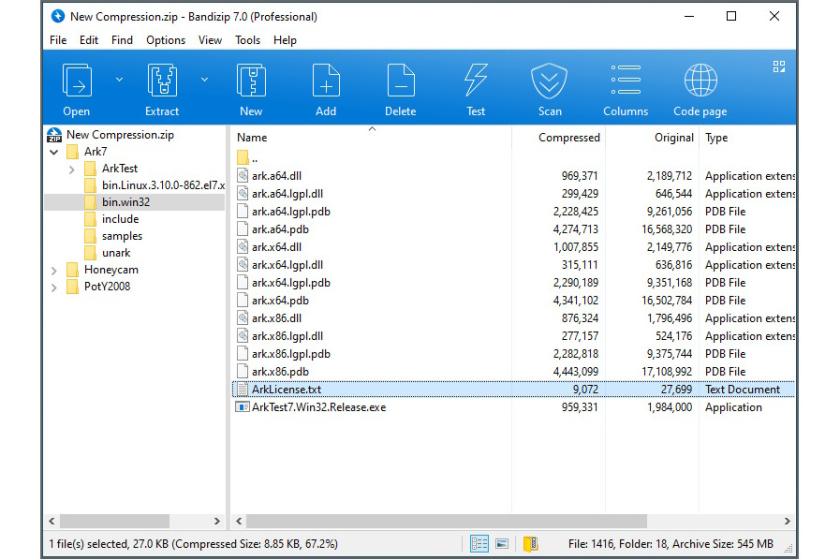Select the bin.win32 folder in tree
This screenshot has width=840, height=560.
(x=126, y=202)
